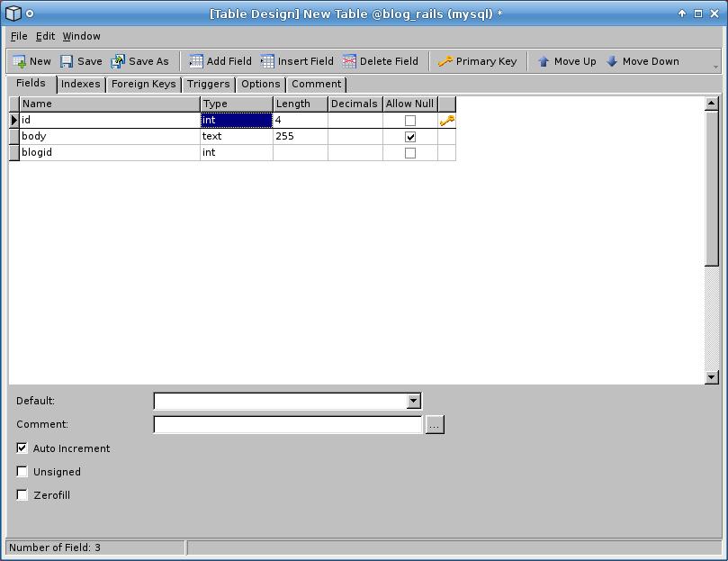Viewport: 728px width, 561px height.
Task: Expand the toolbar overflow arrow
Action: [715, 67]
